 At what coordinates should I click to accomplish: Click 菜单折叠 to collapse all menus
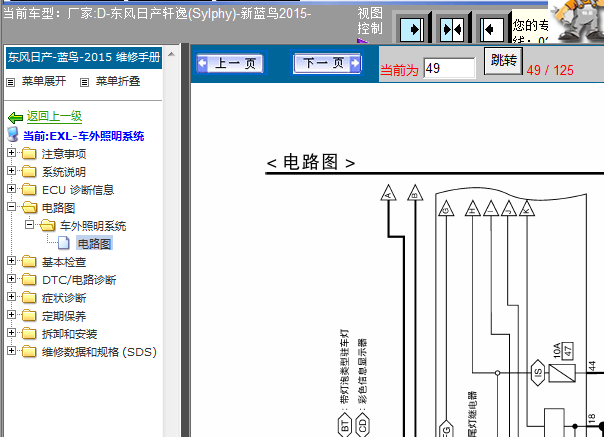(x=118, y=81)
